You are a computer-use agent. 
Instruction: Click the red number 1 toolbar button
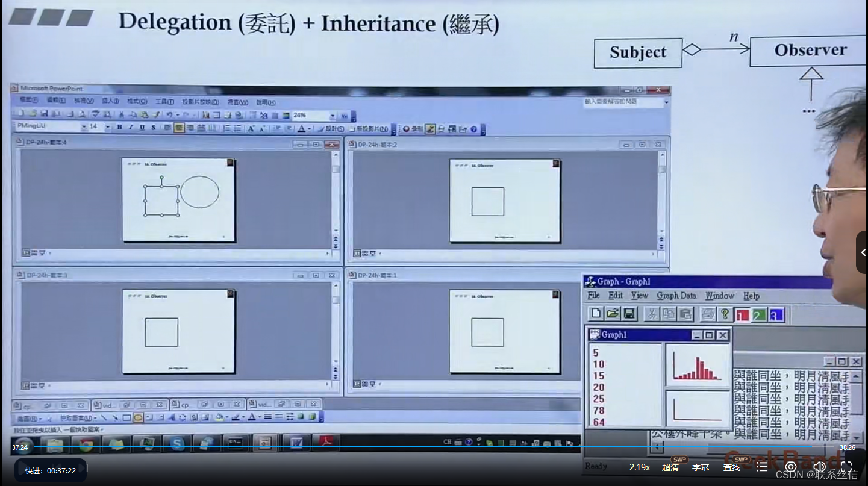point(742,314)
